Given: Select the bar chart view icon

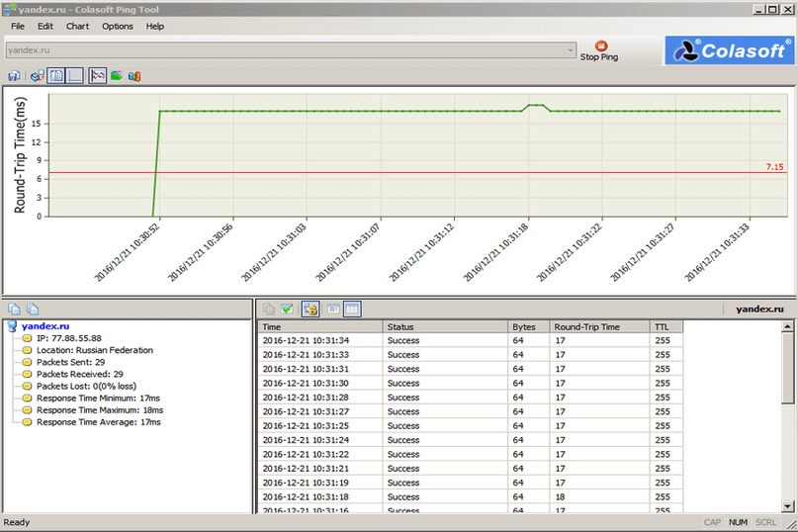Looking at the screenshot, I should click(134, 75).
